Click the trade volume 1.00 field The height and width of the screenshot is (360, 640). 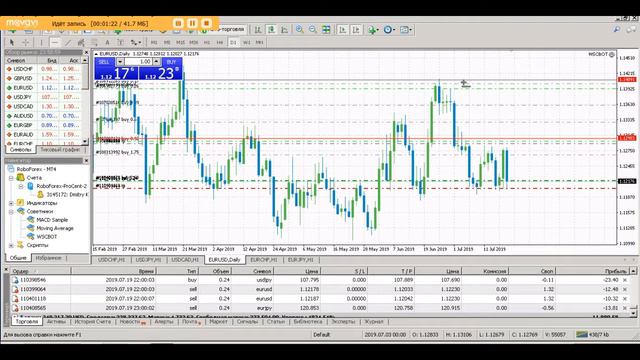click(x=138, y=62)
